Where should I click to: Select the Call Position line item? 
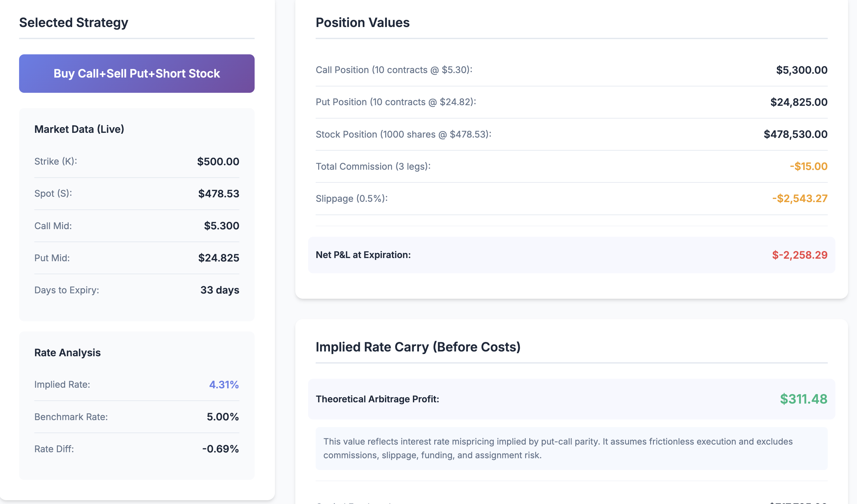(x=394, y=70)
